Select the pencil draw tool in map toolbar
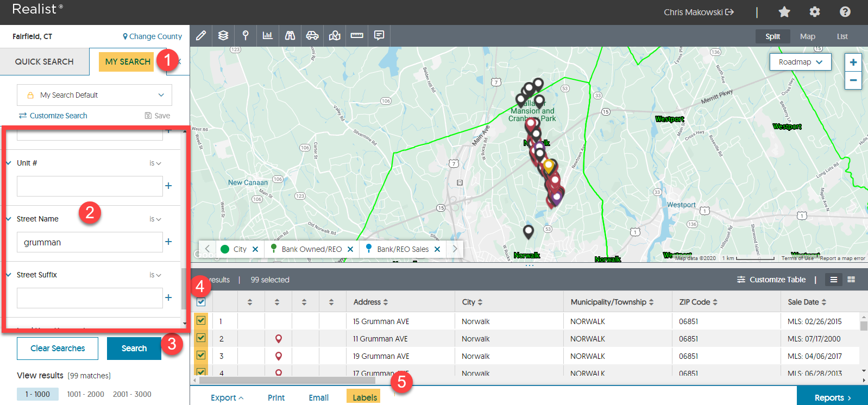 click(x=201, y=36)
